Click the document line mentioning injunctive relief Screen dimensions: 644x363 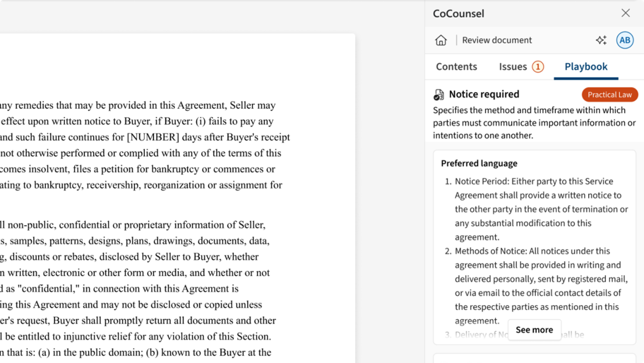(135, 336)
